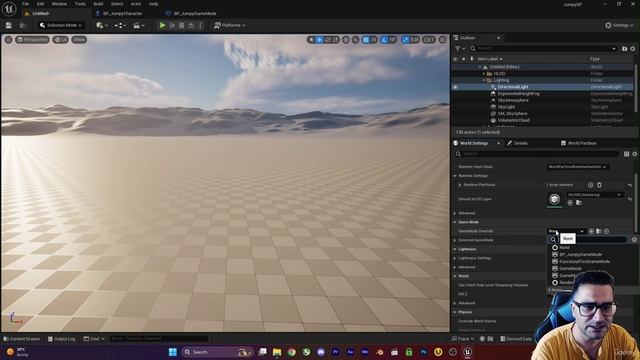Viewport: 640px width, 360px height.
Task: Open the Settings menu at top right
Action: 619,25
